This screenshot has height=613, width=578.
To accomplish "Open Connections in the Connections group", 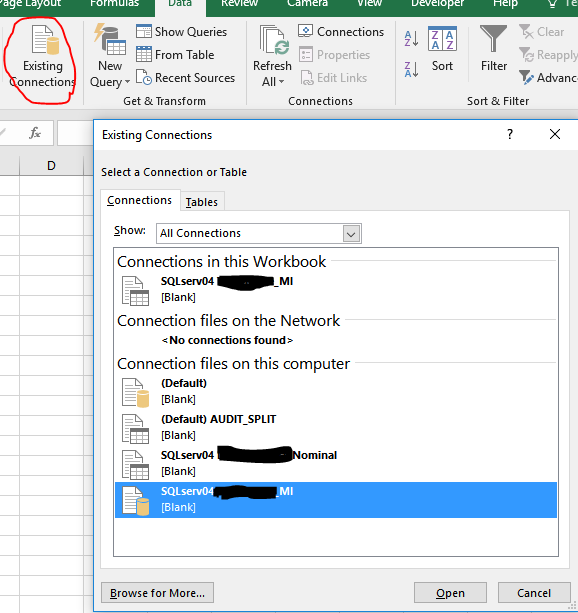I will (341, 32).
